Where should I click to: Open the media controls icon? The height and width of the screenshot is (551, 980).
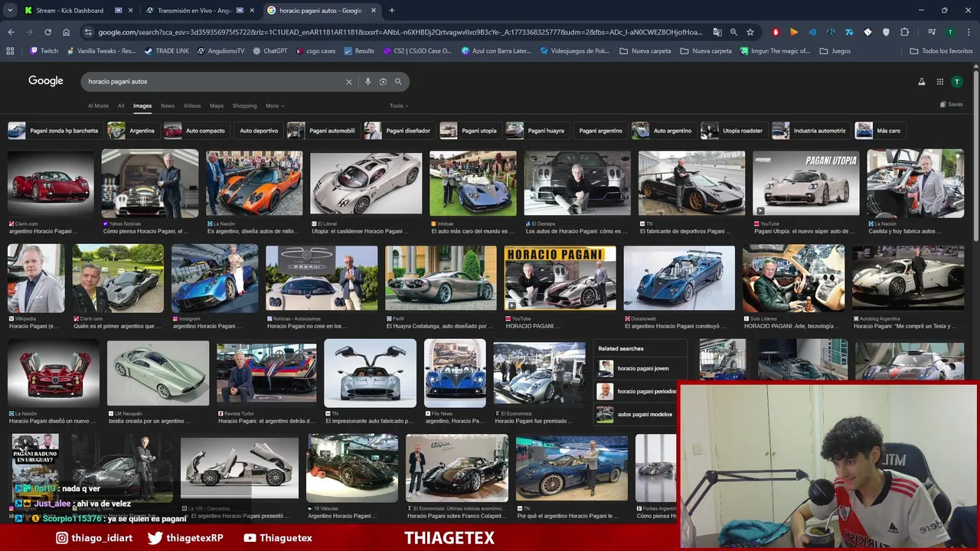pos(932,32)
